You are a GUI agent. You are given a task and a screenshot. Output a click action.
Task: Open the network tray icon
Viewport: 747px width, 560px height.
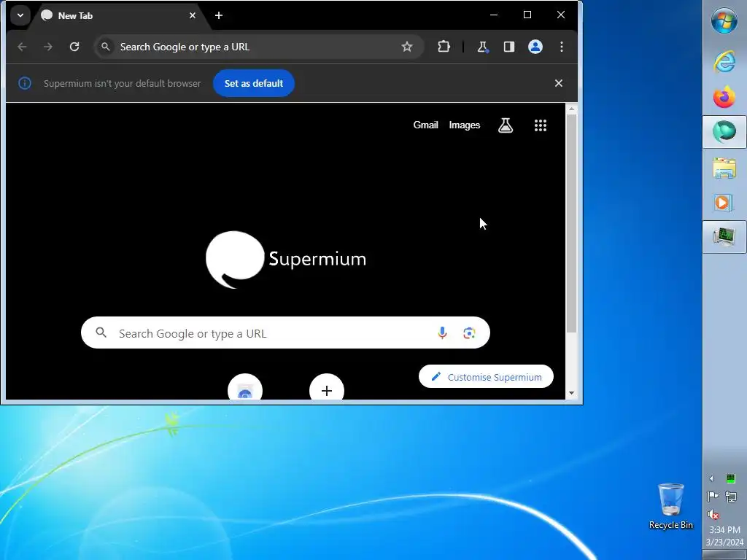[x=731, y=497]
